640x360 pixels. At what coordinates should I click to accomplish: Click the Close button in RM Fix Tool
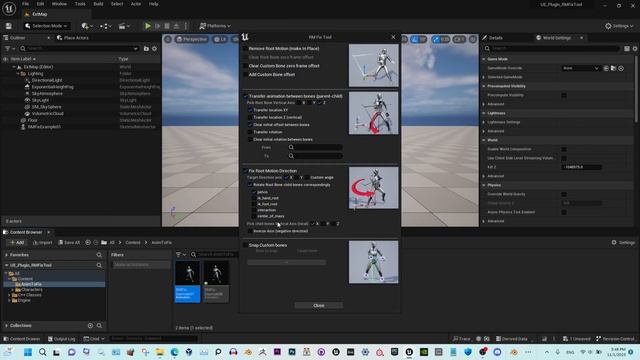pyautogui.click(x=319, y=305)
